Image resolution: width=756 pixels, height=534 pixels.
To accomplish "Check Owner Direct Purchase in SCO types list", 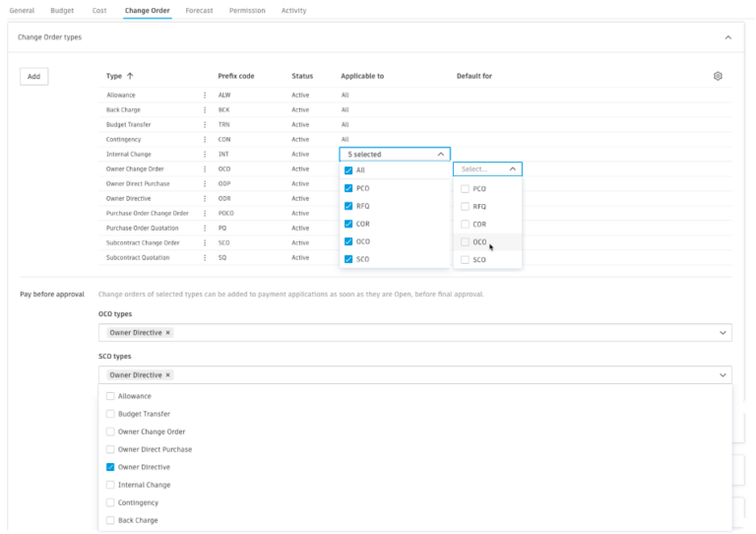I will [x=110, y=449].
